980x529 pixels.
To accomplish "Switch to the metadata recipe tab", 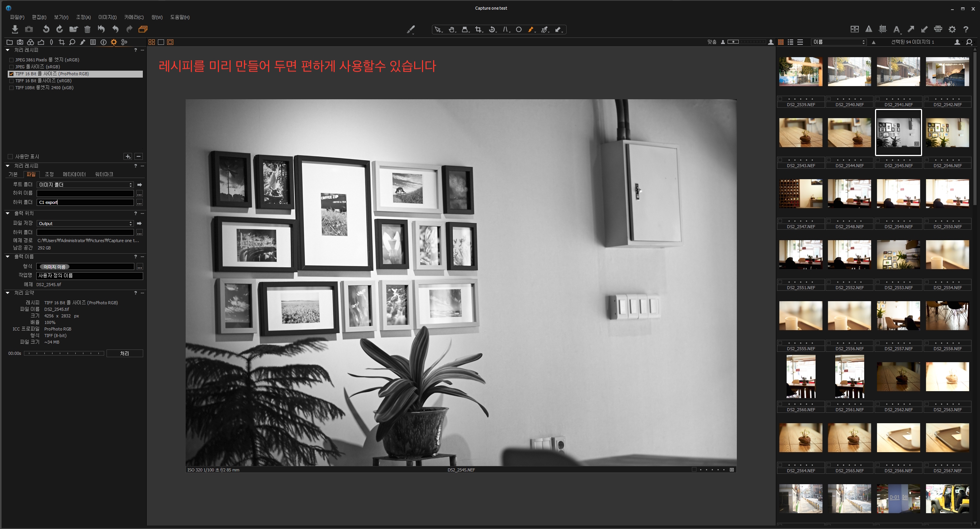I will (x=74, y=175).
